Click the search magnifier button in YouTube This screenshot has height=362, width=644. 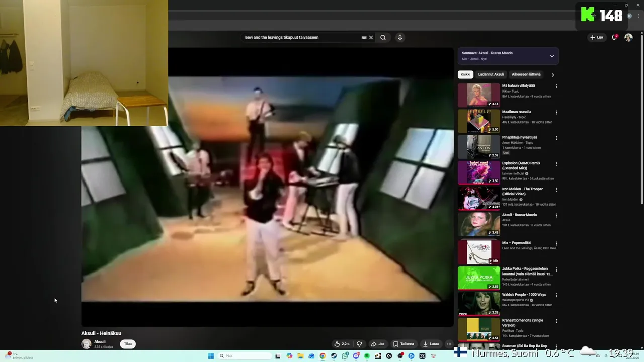[x=383, y=37]
